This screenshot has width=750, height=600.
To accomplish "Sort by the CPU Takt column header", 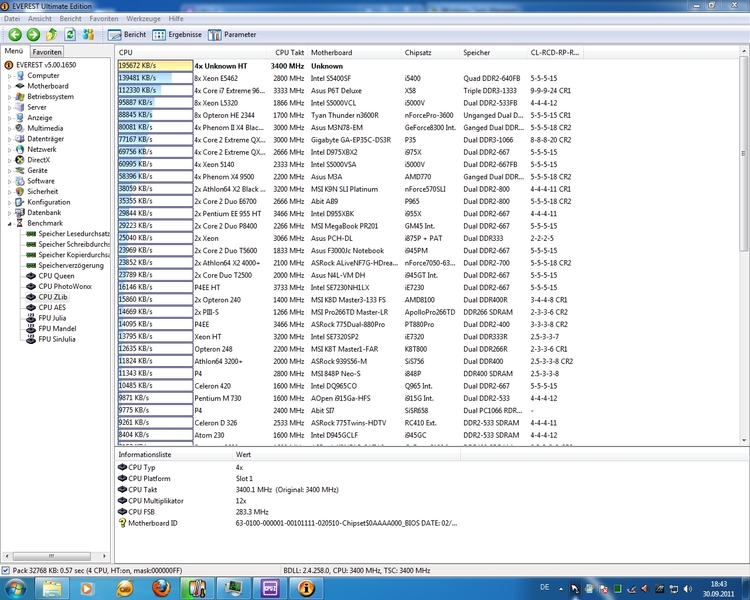I will 288,52.
